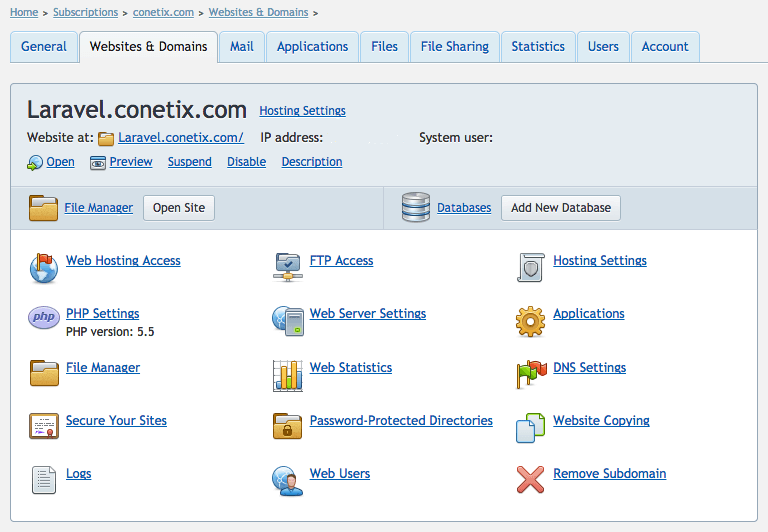Click Websites & Domains breadcrumb link
Image resolution: width=768 pixels, height=532 pixels.
coord(259,12)
